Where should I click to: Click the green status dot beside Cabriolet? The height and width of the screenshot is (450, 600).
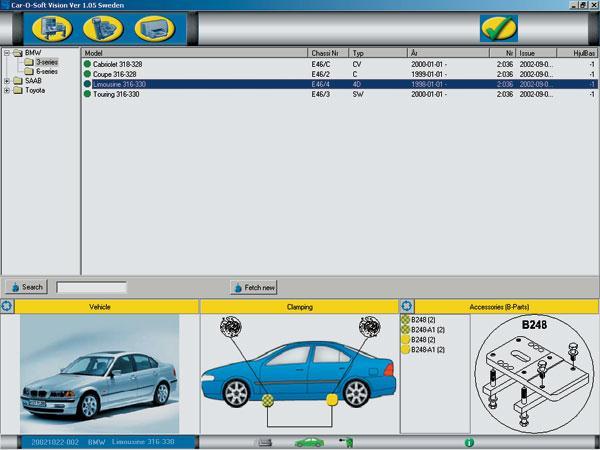87,64
